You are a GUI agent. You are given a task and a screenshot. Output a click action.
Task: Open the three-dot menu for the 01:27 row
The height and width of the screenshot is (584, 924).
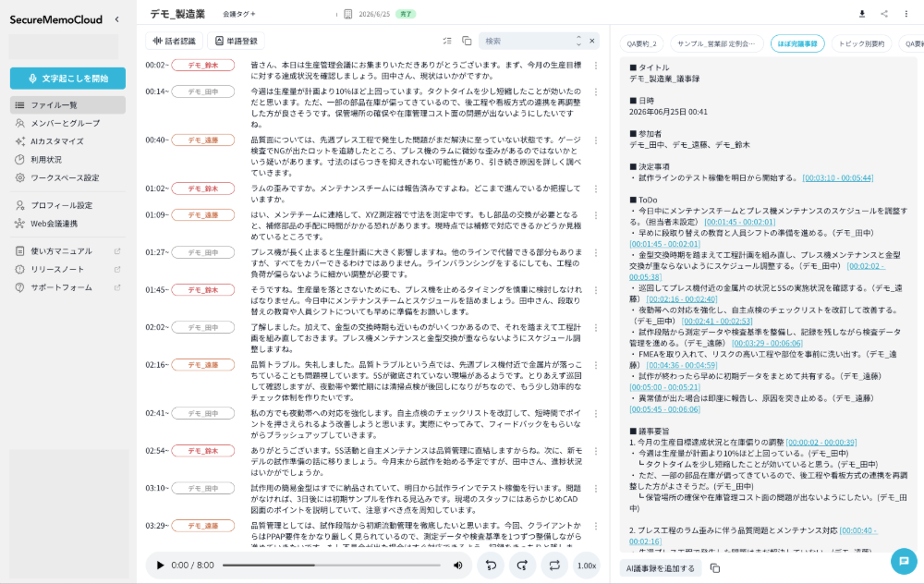coord(596,252)
